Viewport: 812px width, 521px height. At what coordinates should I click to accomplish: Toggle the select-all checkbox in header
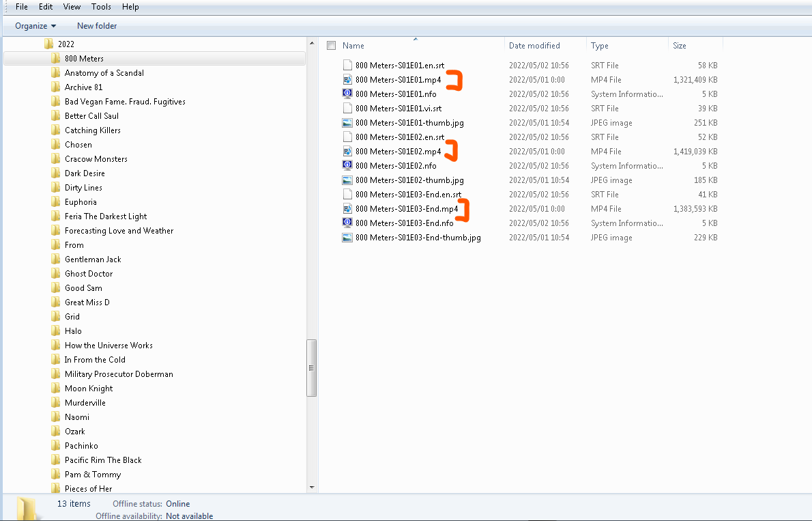332,46
